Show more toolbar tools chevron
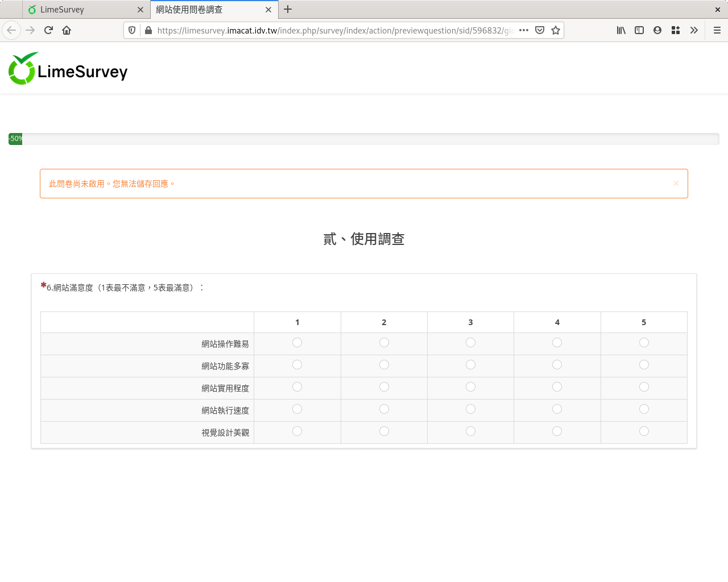Image resolution: width=728 pixels, height=582 pixels. click(694, 30)
